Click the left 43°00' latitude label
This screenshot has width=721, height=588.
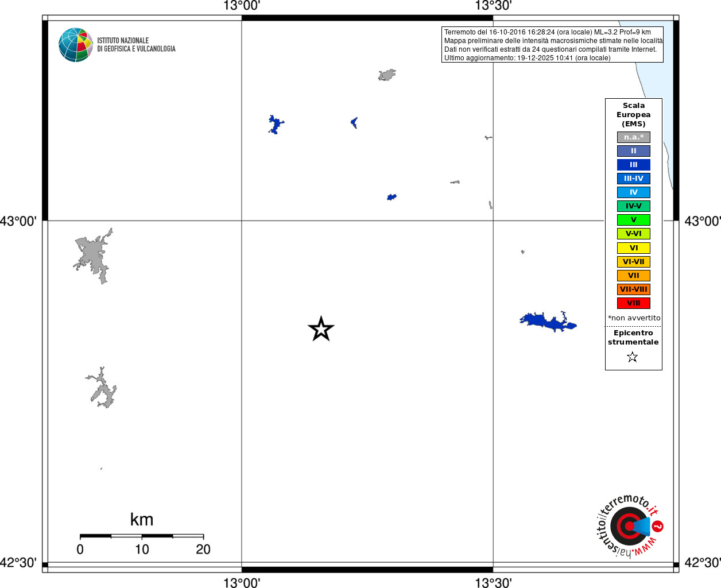[x=18, y=221]
